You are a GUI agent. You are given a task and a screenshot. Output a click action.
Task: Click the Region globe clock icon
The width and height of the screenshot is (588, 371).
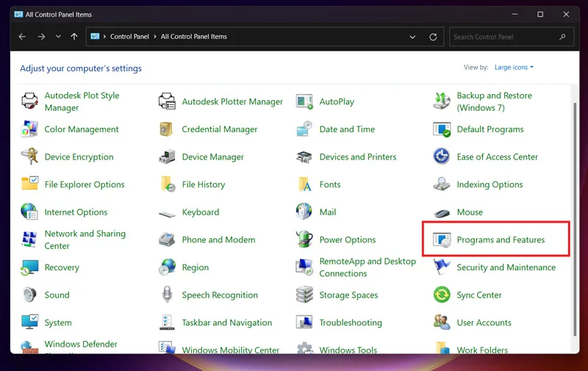167,267
